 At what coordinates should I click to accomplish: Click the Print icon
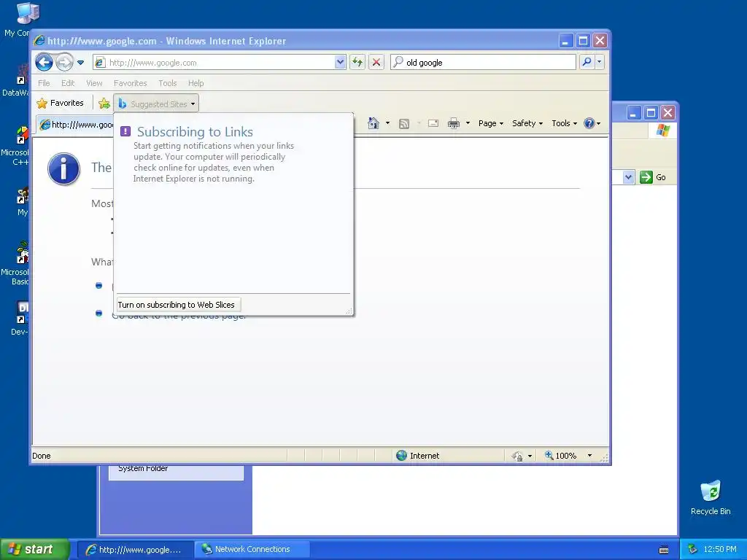coord(454,123)
